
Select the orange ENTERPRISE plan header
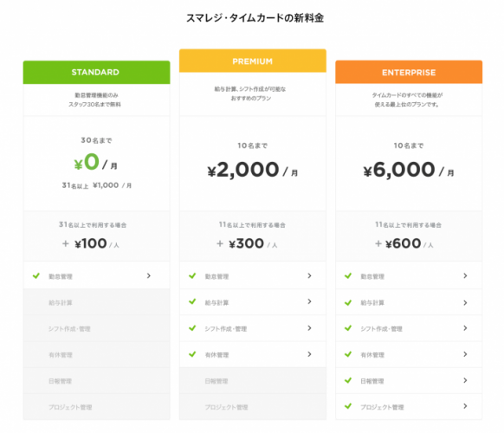click(409, 72)
